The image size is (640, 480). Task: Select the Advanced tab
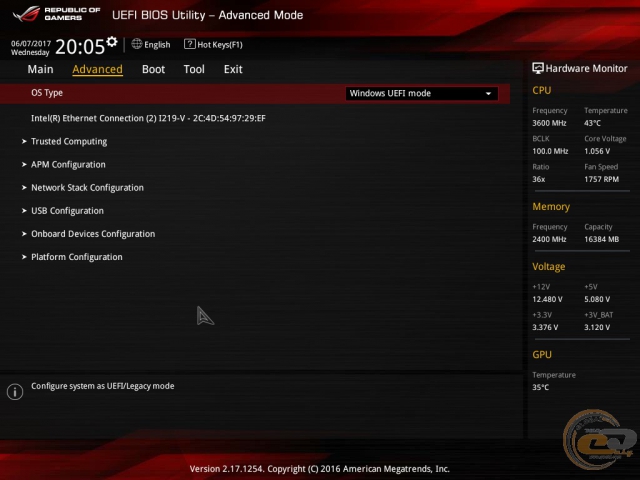coord(97,69)
